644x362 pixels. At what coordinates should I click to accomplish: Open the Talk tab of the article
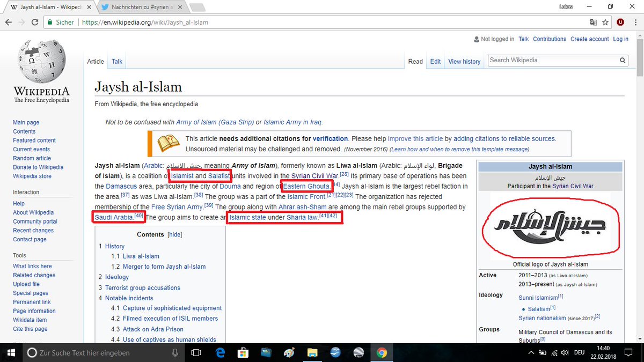[x=117, y=61]
